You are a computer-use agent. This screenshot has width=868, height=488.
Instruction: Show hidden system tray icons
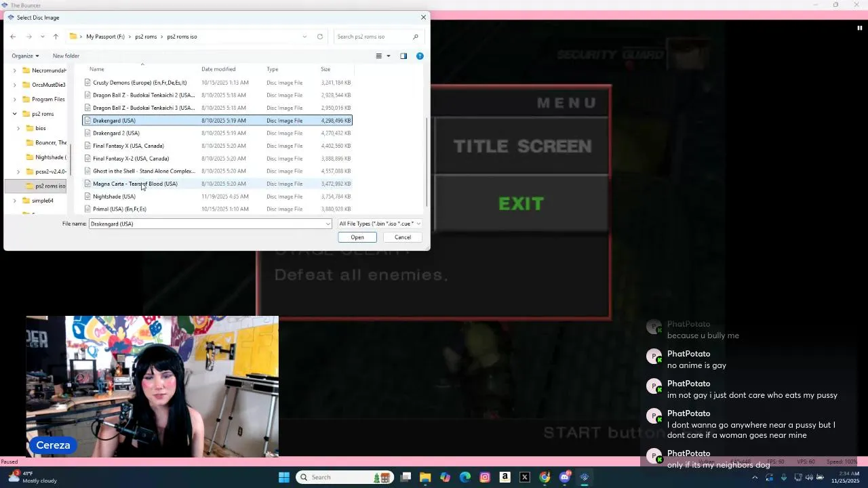[755, 477]
